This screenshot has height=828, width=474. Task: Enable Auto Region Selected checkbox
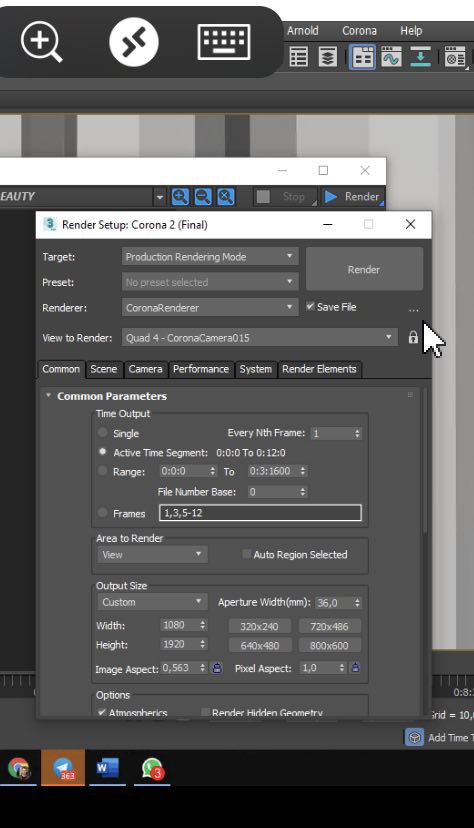pyautogui.click(x=247, y=553)
